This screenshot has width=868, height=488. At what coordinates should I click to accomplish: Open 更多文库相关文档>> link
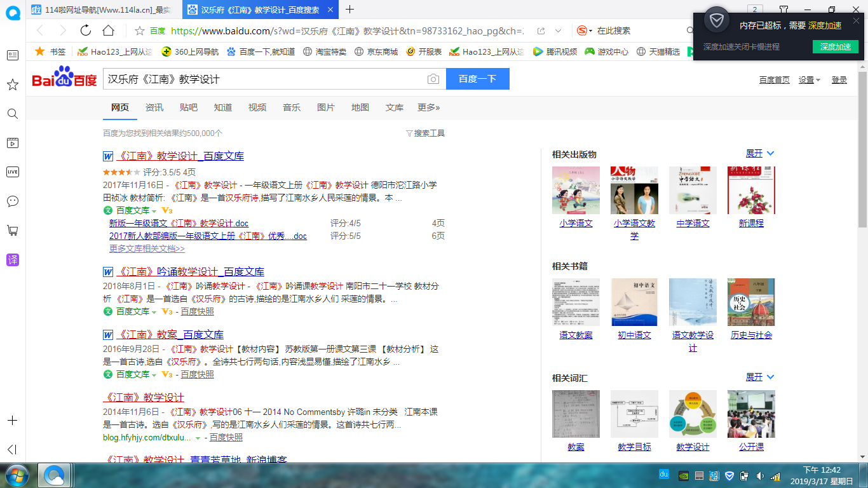point(147,249)
